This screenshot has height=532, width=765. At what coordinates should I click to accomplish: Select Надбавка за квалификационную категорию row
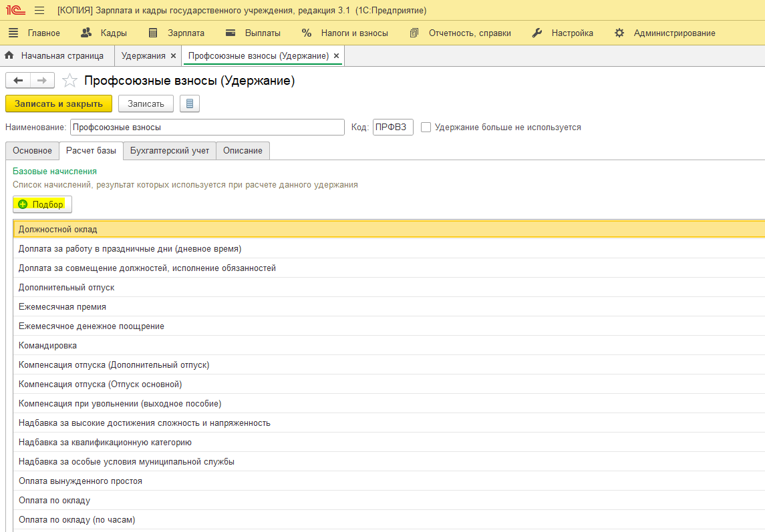click(390, 443)
